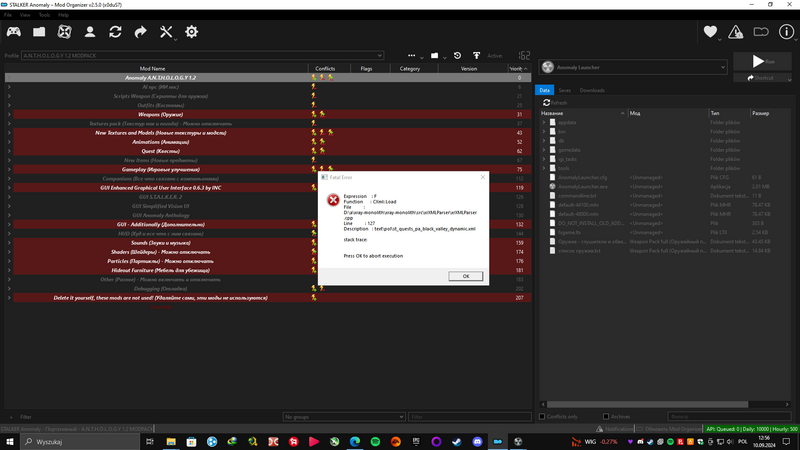Click the Endorse heart icon

(711, 33)
